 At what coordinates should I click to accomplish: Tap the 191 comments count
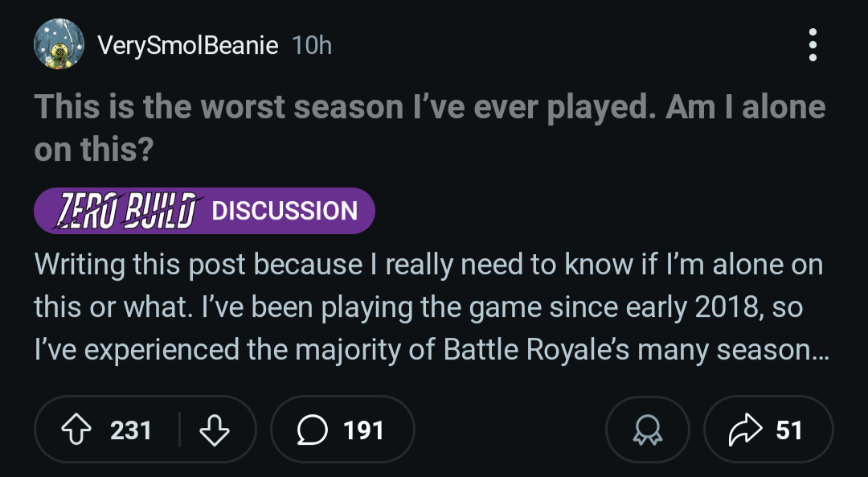pos(363,430)
